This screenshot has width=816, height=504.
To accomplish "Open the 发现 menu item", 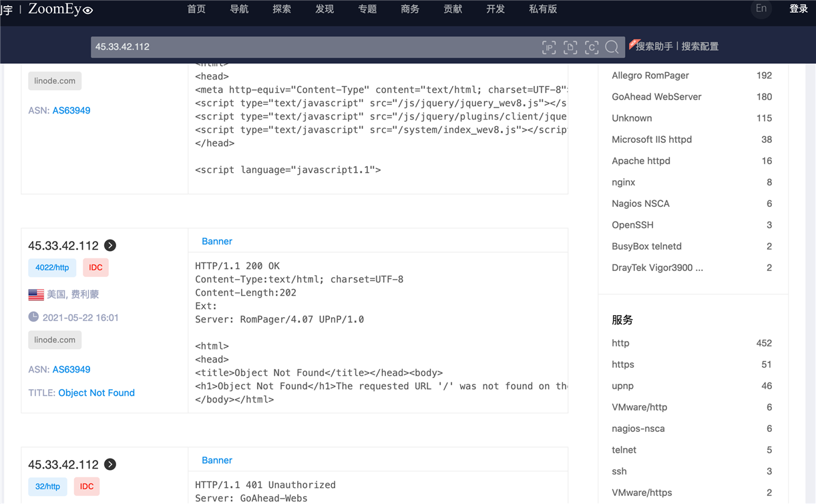I will coord(325,9).
